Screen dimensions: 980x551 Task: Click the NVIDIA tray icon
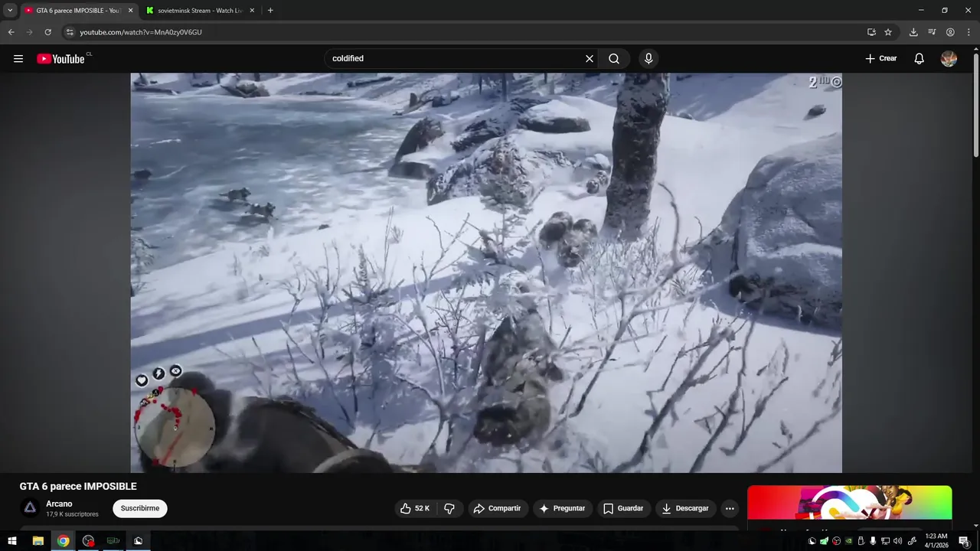point(848,541)
